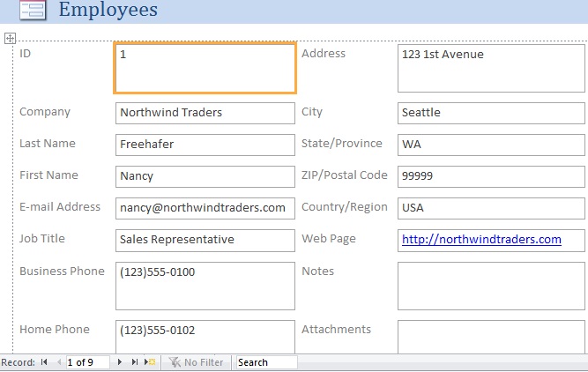This screenshot has width=588, height=372.
Task: Click the layout selector move handle
Action: click(x=10, y=38)
